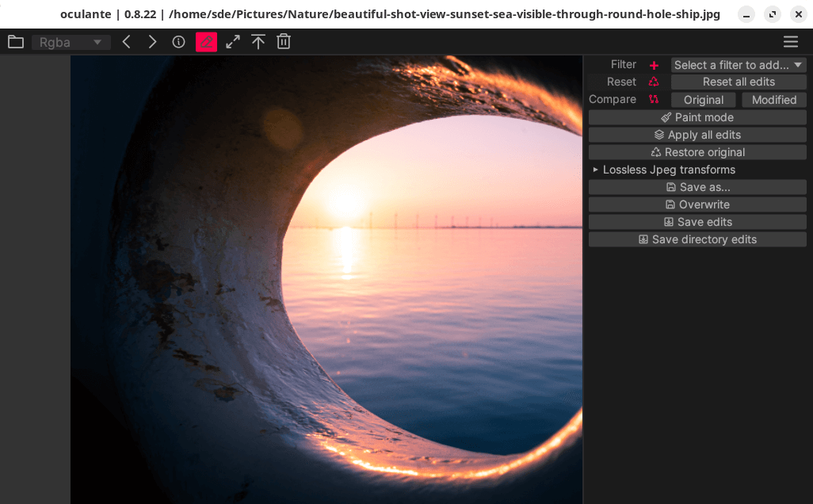
Task: Go to next image arrow
Action: pyautogui.click(x=152, y=42)
